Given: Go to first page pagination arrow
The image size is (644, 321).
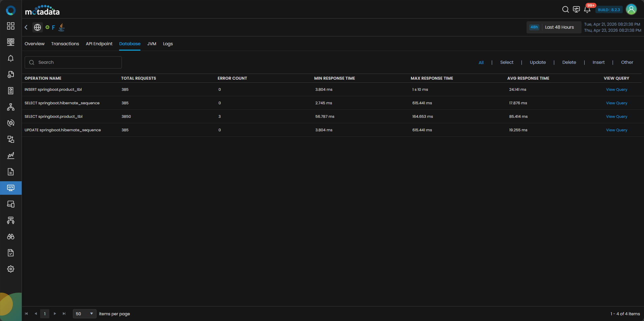Looking at the screenshot, I should coord(26,314).
